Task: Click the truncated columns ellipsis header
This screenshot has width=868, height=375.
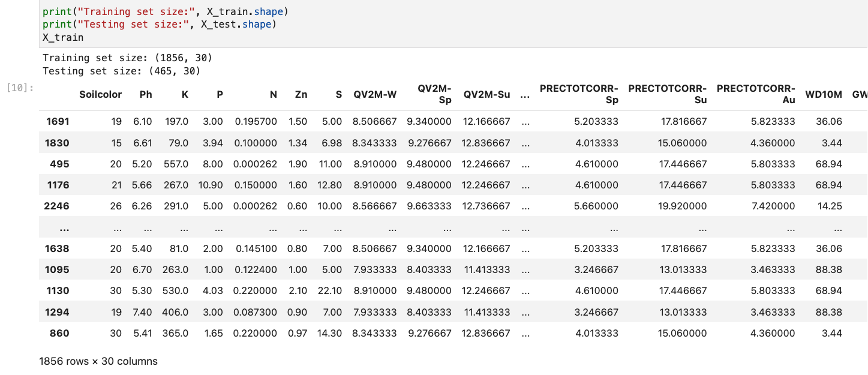Action: [x=525, y=94]
